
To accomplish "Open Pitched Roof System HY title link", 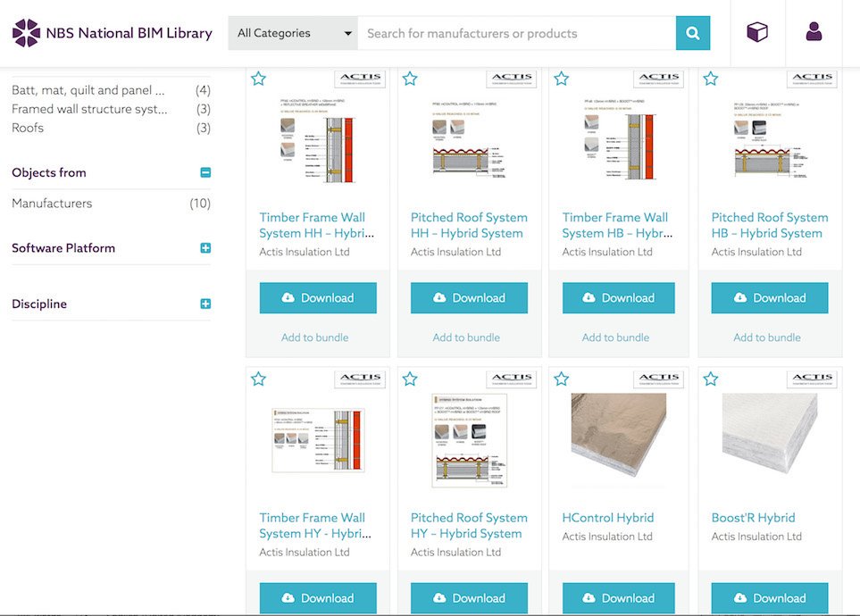I will click(x=469, y=526).
